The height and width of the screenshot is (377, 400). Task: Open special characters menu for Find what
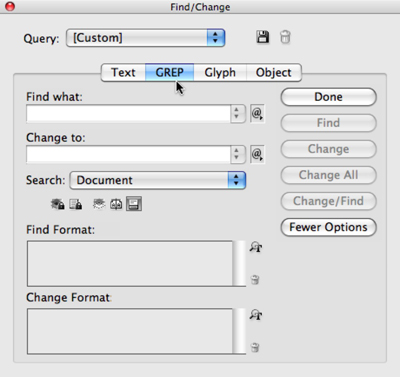257,114
